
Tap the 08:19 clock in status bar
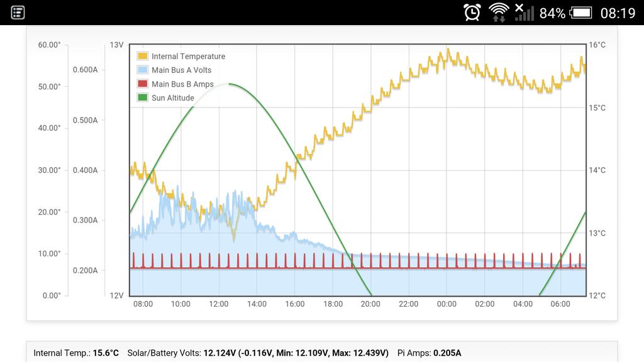click(618, 13)
